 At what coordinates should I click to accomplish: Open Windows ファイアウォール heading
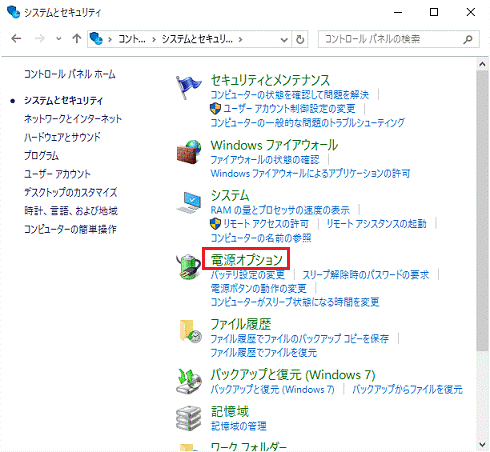tap(274, 145)
